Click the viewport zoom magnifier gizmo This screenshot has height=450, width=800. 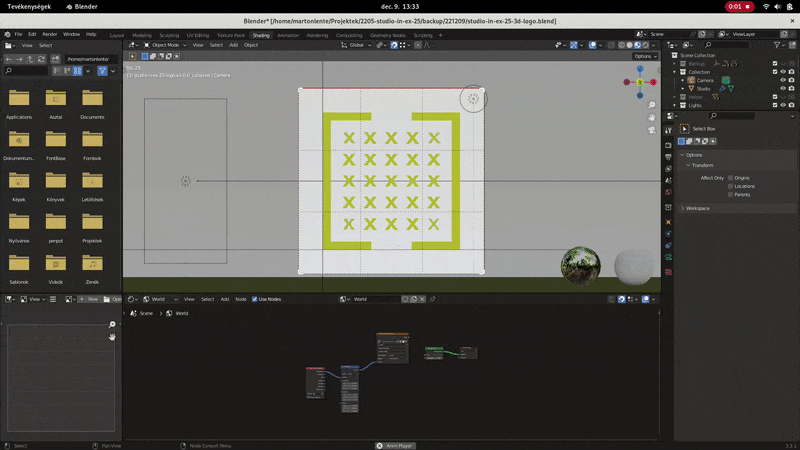tap(652, 105)
